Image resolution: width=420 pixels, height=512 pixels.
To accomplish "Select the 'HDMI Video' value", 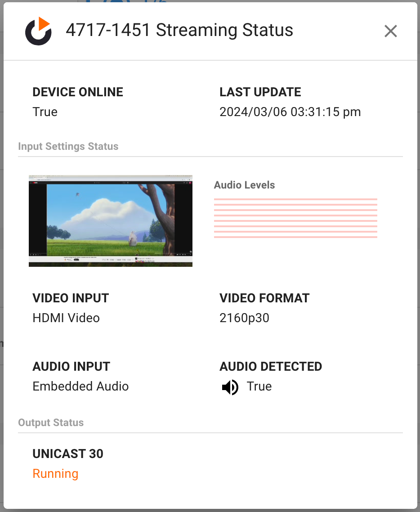I will (x=66, y=318).
